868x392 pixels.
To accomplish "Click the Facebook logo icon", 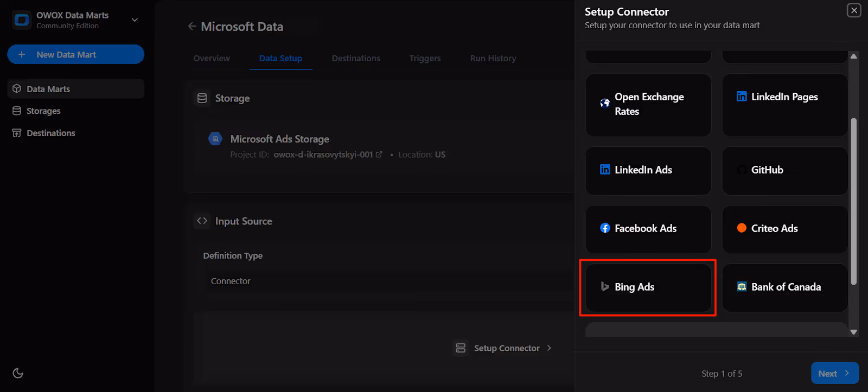I will point(605,228).
